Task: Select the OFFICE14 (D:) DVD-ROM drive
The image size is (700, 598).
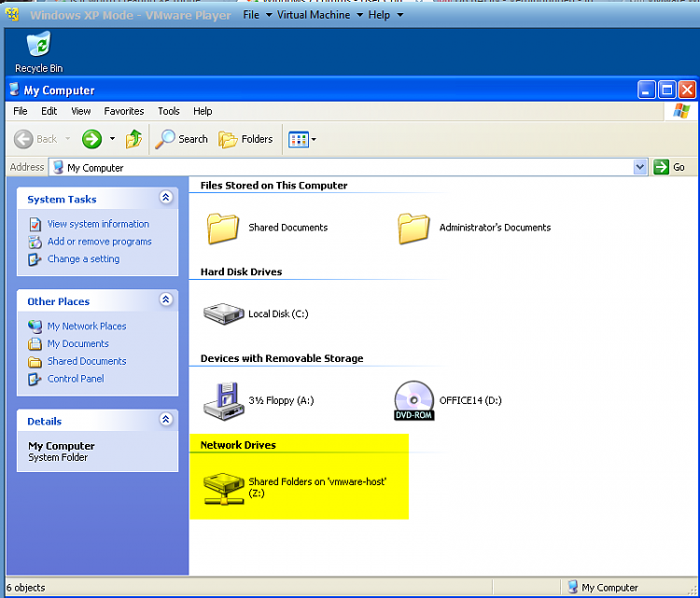Action: tap(448, 401)
